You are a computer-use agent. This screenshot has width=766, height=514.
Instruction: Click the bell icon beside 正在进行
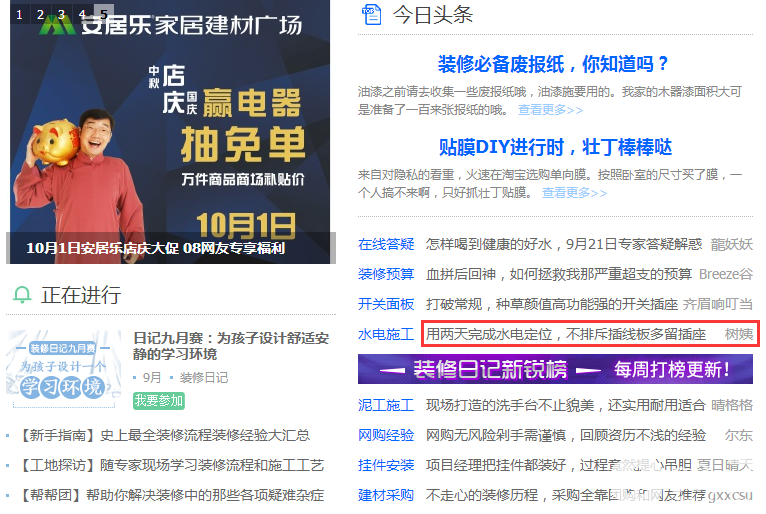tap(22, 295)
